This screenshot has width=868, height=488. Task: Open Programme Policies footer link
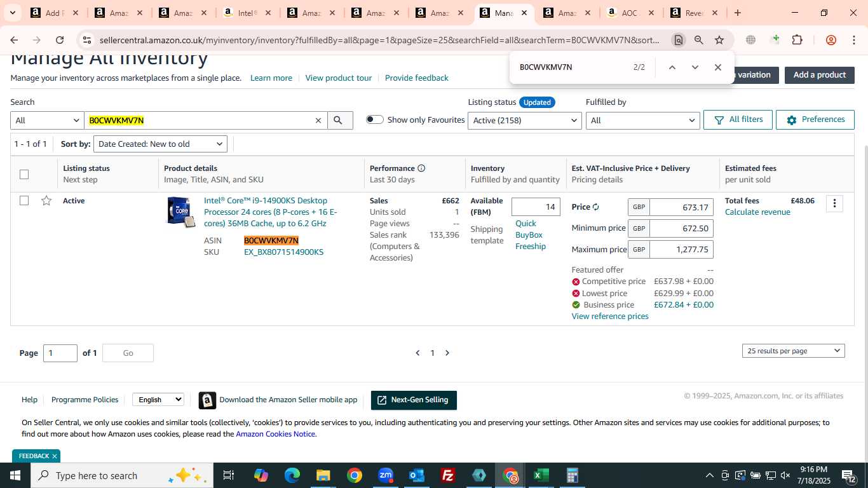point(85,400)
